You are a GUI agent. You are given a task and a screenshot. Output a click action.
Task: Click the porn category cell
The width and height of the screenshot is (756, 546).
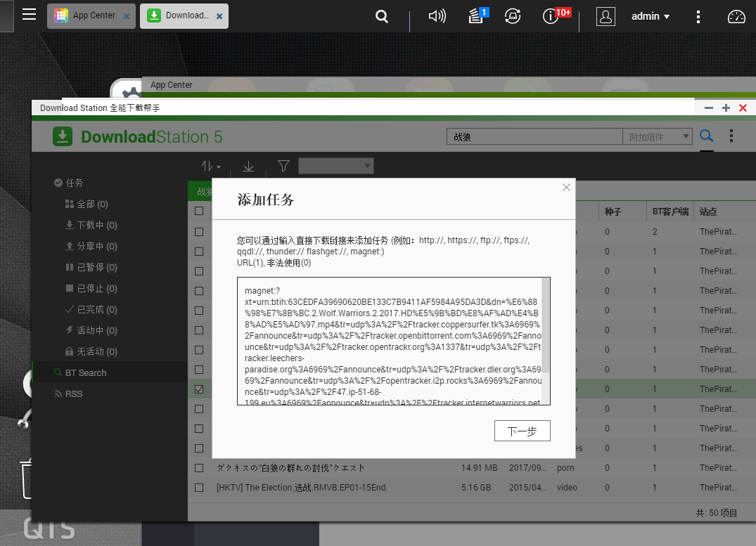pyautogui.click(x=565, y=468)
